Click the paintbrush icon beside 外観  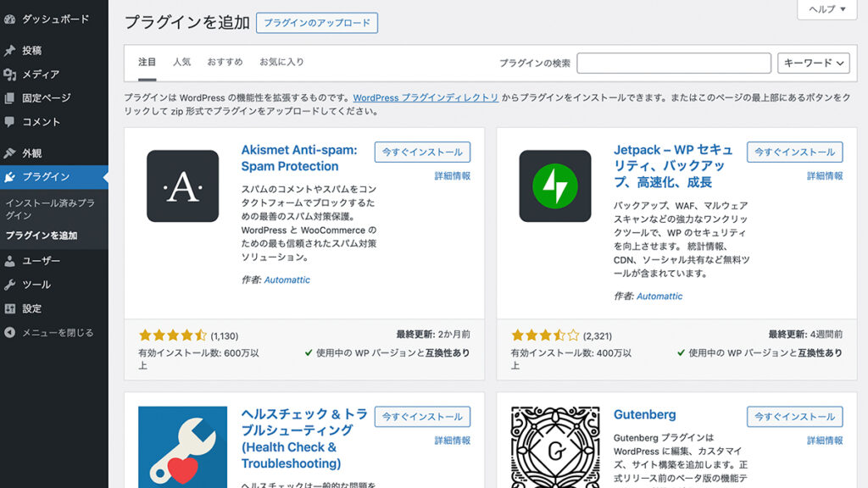(x=9, y=153)
